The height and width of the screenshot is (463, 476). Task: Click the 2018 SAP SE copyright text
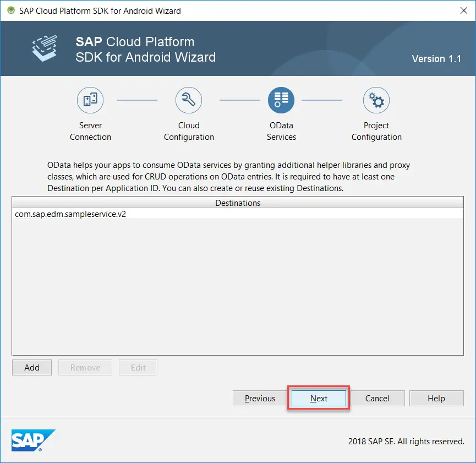pos(406,441)
